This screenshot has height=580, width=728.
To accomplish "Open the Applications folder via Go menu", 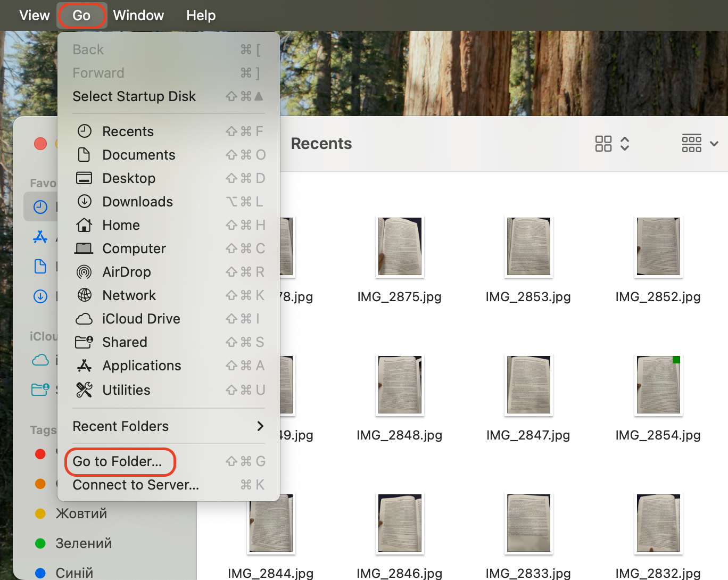I will (142, 366).
